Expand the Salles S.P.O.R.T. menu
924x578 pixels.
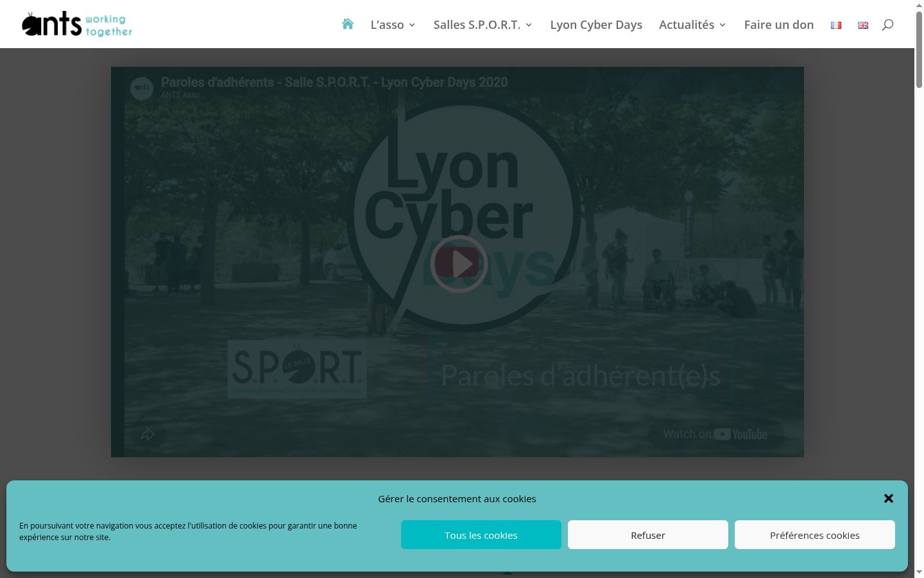(x=483, y=24)
